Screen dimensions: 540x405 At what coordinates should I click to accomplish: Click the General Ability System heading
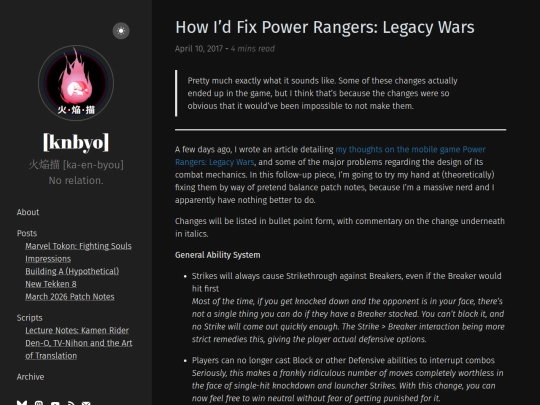point(217,255)
